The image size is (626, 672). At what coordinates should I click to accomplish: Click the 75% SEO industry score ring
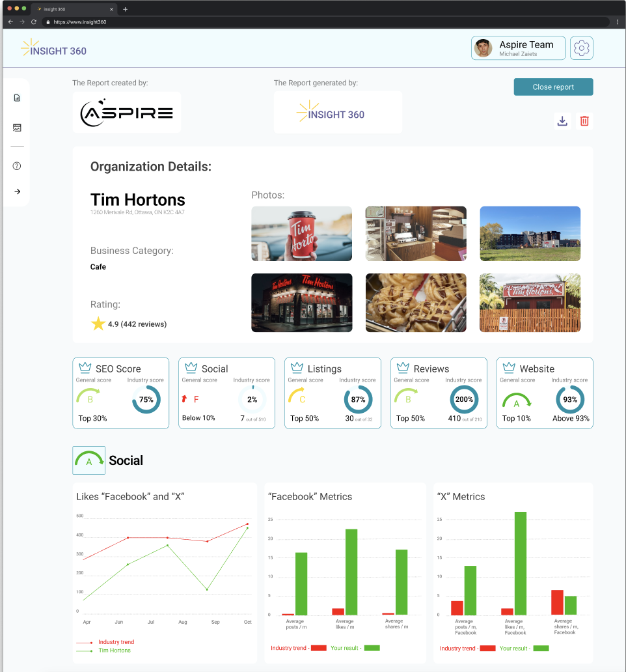(x=146, y=399)
